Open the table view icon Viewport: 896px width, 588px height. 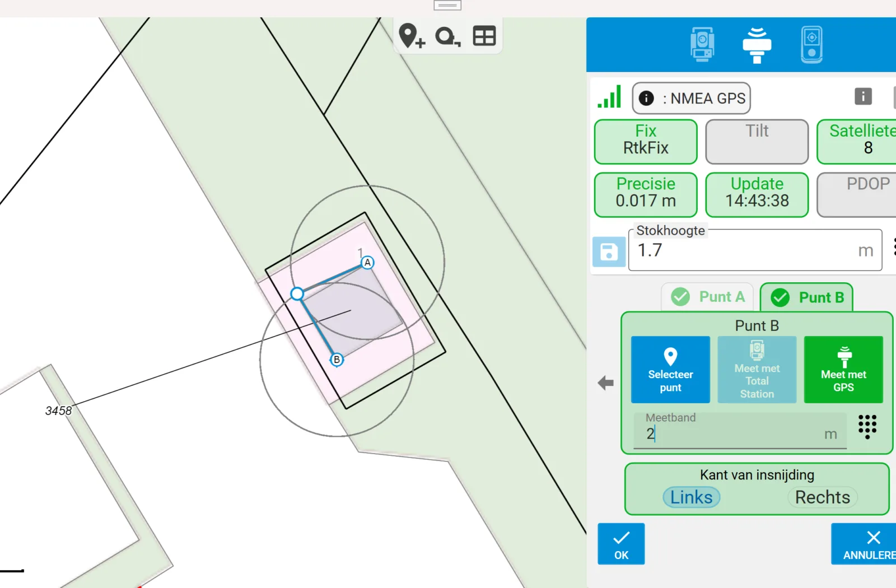[484, 36]
